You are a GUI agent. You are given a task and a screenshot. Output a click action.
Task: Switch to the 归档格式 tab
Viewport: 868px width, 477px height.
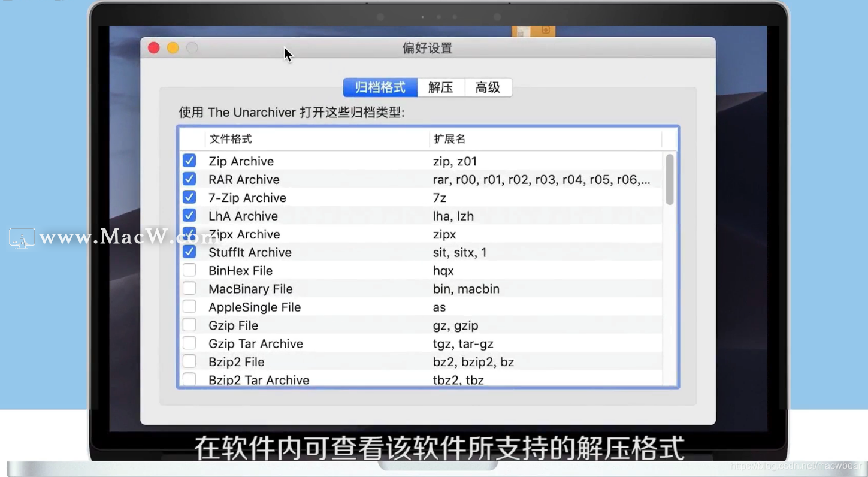tap(380, 87)
